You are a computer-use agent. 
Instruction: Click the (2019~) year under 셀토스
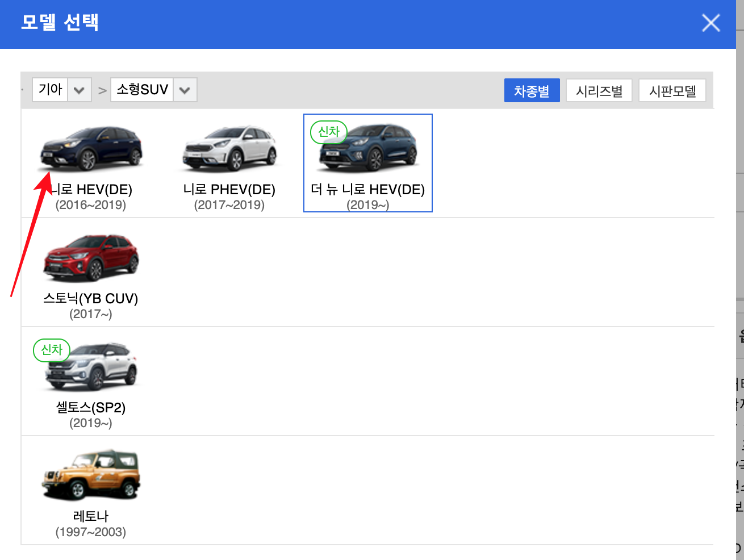click(x=91, y=423)
